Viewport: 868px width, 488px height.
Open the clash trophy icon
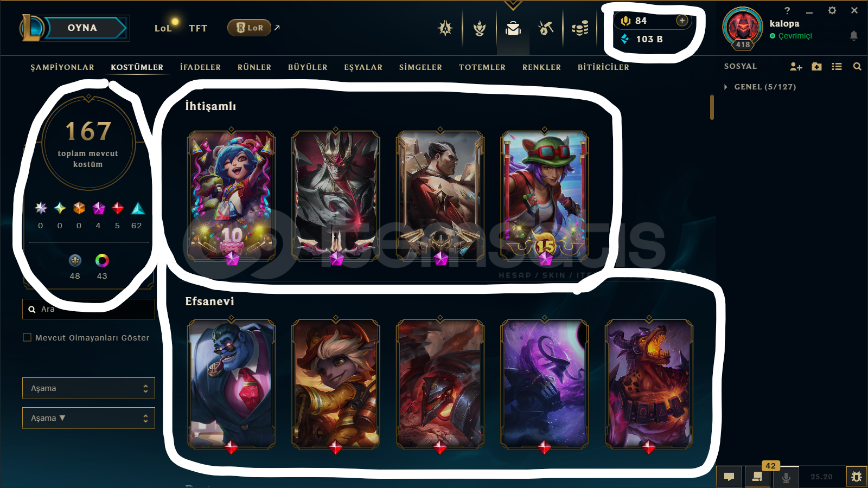click(x=480, y=28)
